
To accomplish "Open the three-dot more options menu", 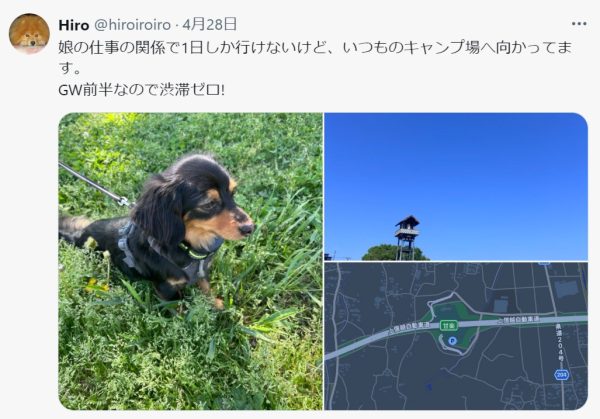I will 579,24.
